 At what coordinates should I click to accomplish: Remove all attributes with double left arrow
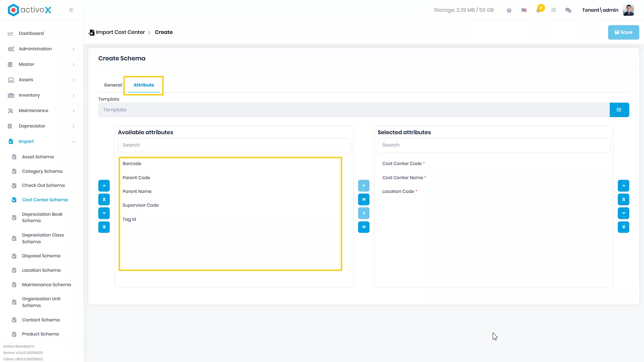[x=364, y=227]
